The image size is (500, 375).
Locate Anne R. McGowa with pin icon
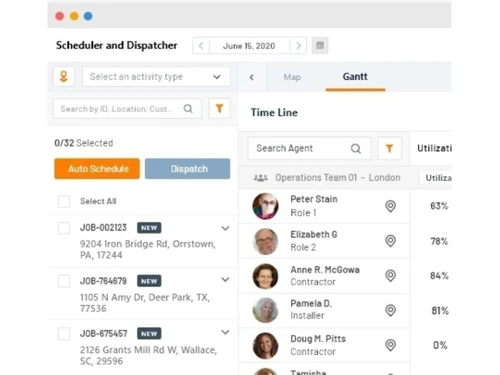coord(390,276)
